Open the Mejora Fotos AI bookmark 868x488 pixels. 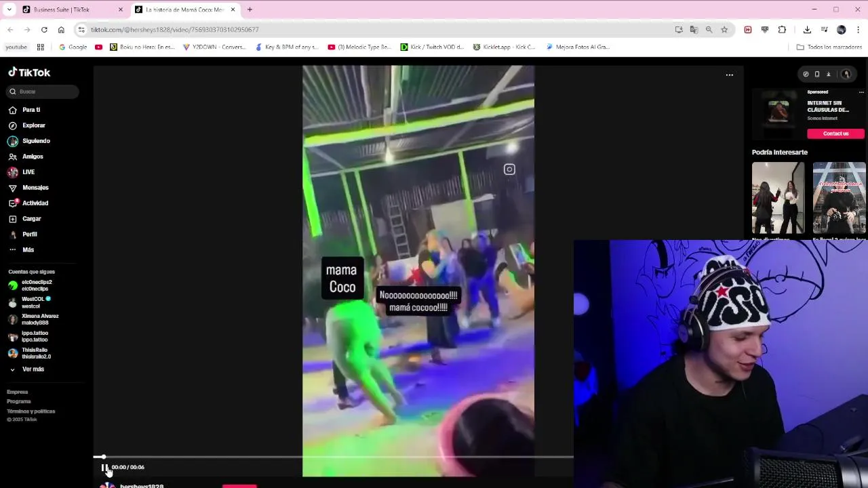tap(578, 47)
